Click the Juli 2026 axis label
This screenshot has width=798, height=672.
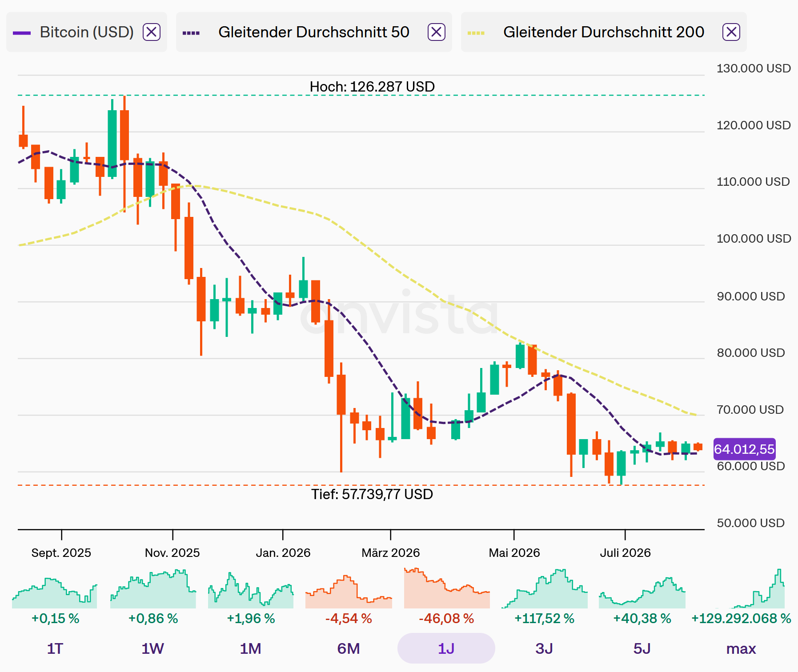[x=625, y=553]
